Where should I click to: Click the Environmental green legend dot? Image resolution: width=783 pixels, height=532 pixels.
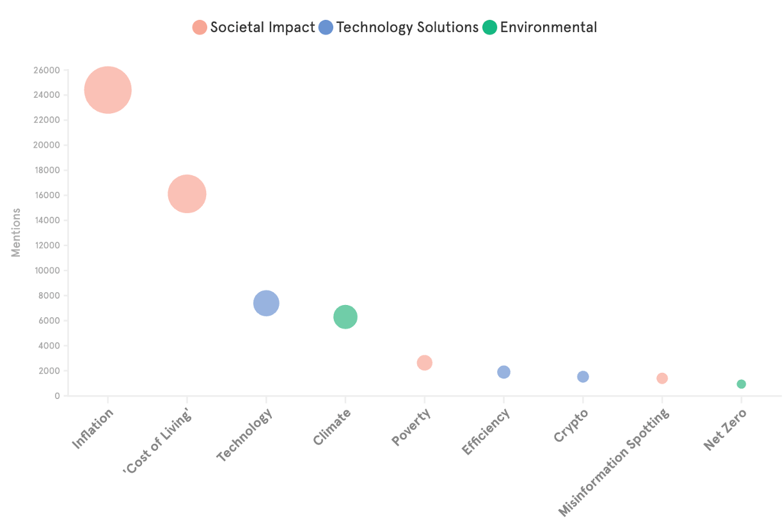click(490, 27)
